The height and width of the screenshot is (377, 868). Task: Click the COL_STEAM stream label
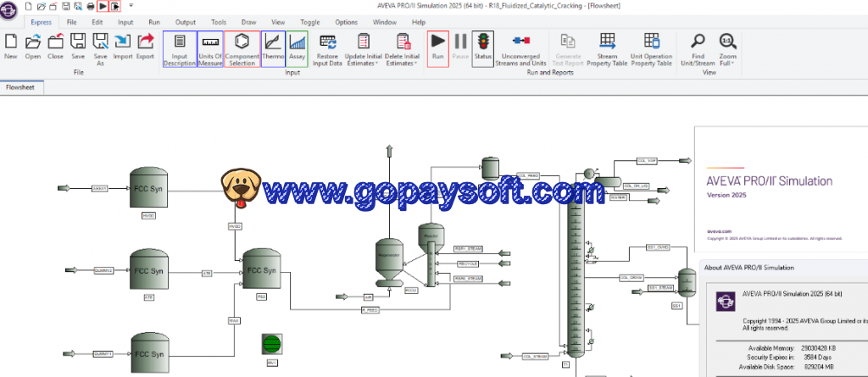coord(536,357)
